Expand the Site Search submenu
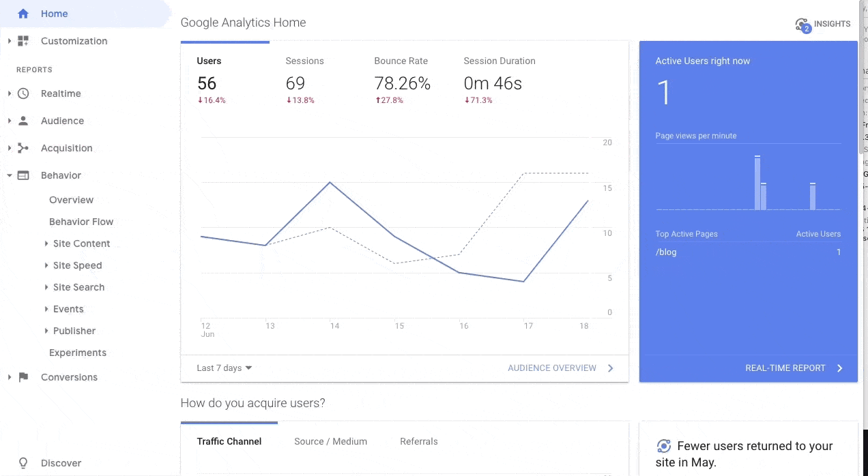 46,287
